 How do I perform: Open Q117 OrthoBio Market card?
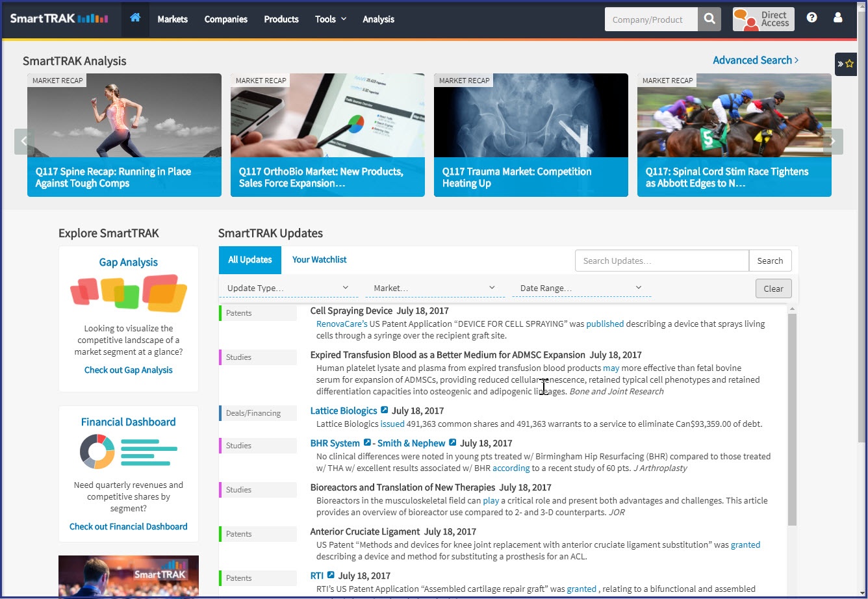[x=327, y=135]
